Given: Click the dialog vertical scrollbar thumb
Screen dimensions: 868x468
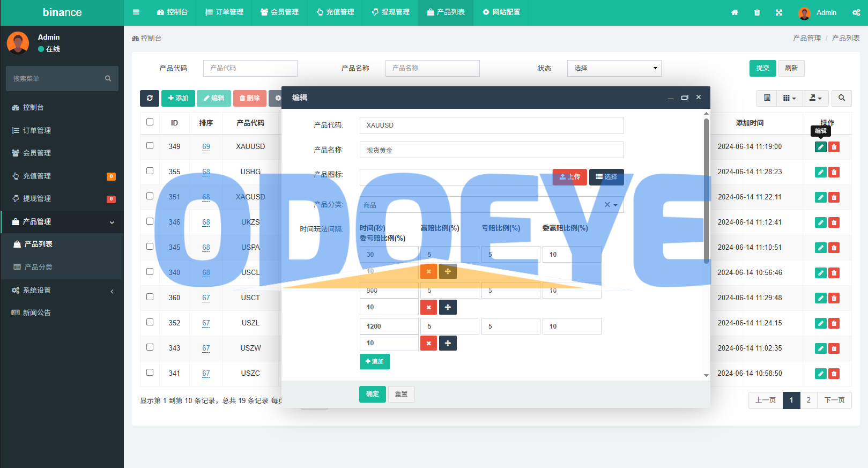Looking at the screenshot, I should 706,190.
